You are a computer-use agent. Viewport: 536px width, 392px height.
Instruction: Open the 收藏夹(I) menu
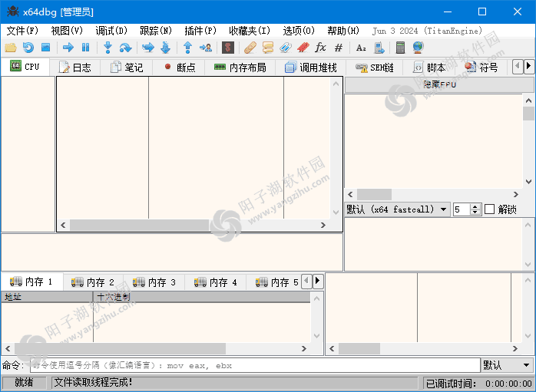(x=250, y=31)
